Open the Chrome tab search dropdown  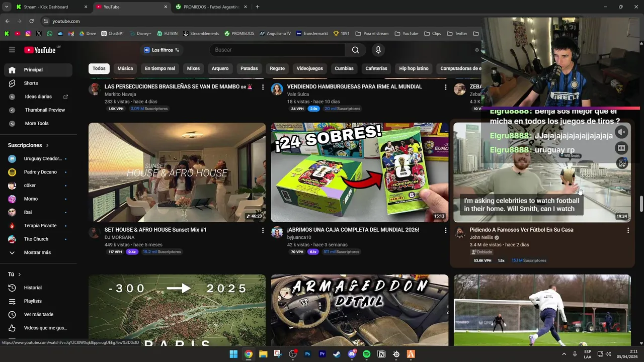tap(7, 7)
